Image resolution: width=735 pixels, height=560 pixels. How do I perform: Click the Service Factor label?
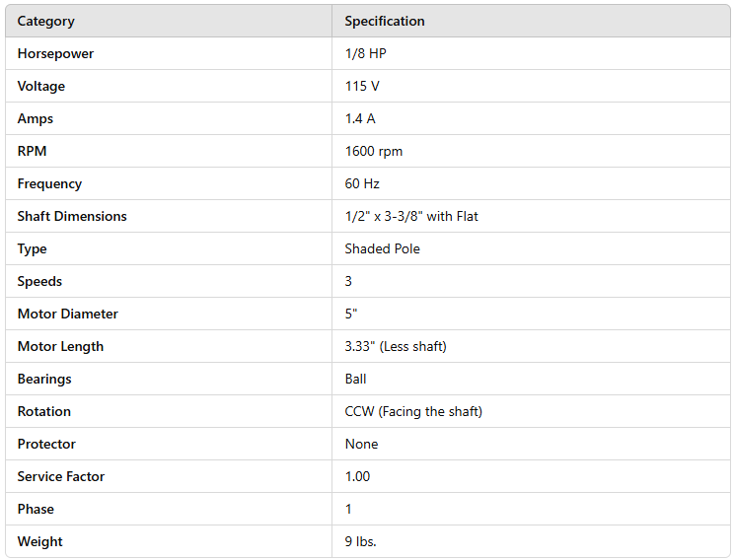tap(60, 476)
